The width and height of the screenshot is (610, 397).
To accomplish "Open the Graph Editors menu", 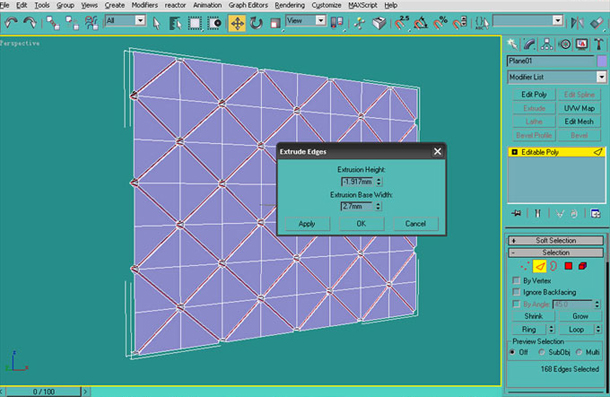I will pyautogui.click(x=248, y=5).
